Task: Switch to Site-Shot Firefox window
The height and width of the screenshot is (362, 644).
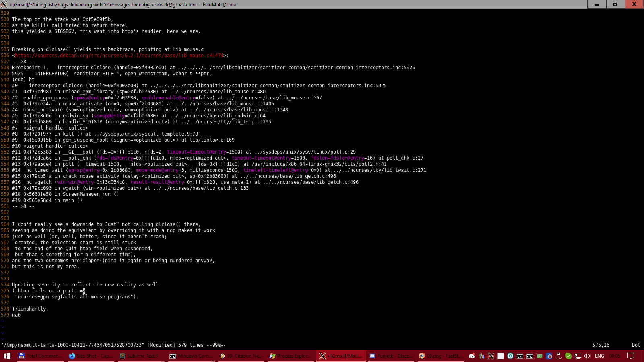Action: click(91, 356)
